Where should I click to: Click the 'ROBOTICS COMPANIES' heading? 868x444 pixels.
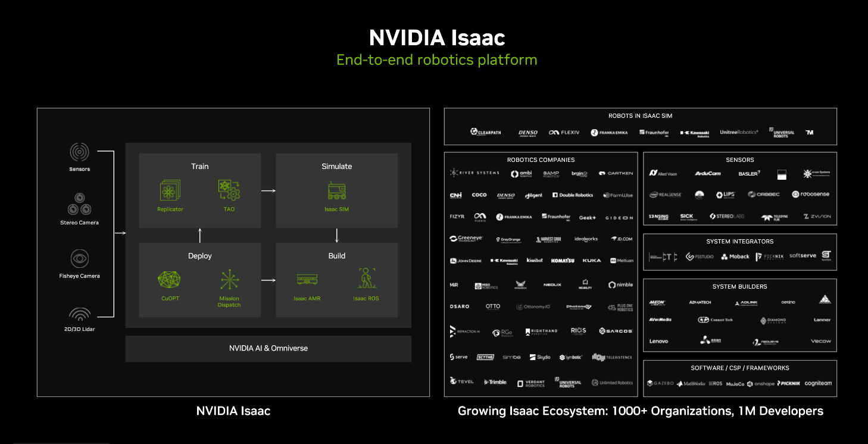click(541, 160)
